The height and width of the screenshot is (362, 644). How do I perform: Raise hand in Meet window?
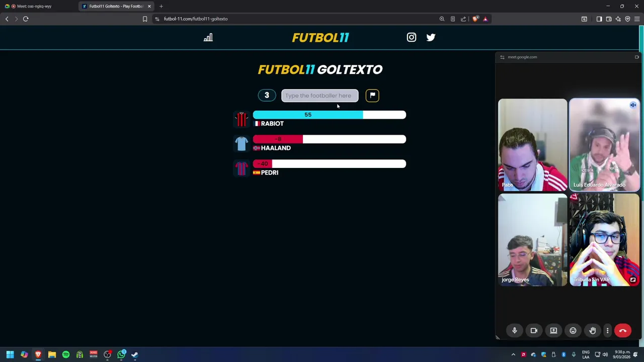point(593,330)
